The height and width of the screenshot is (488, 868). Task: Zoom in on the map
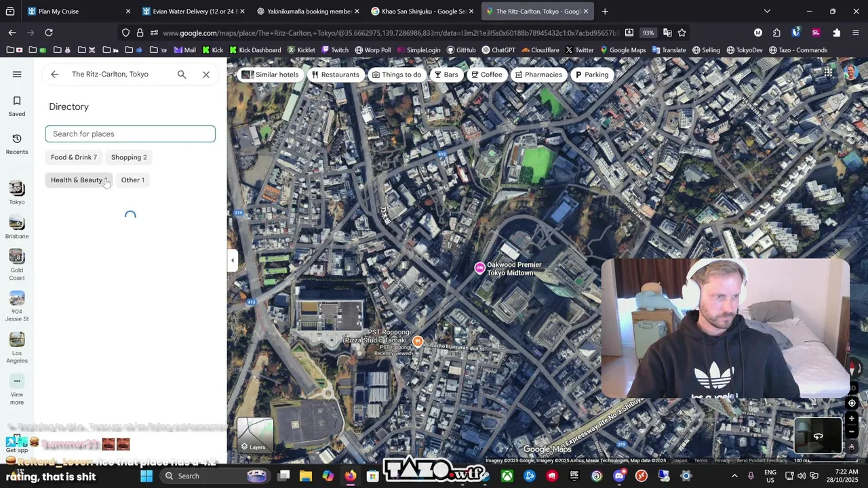point(852,419)
